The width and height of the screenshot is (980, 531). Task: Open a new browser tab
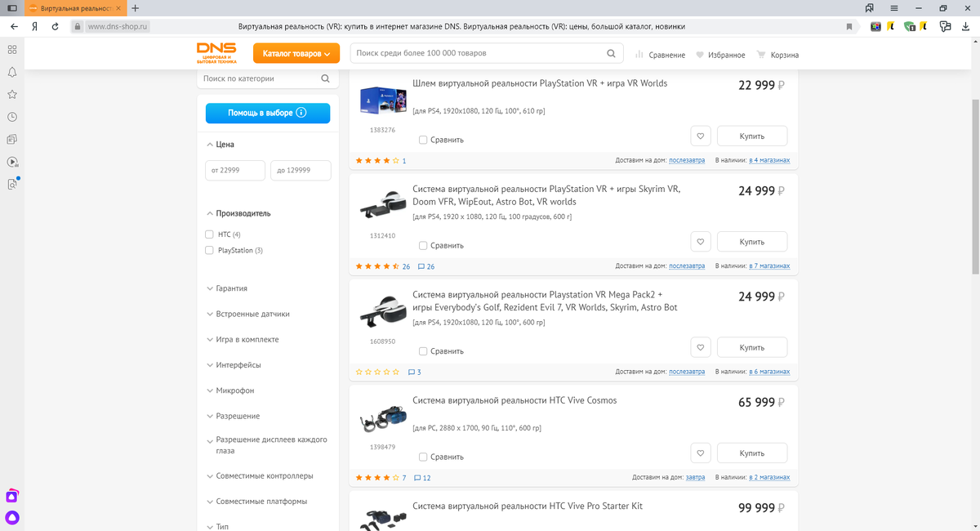click(135, 7)
